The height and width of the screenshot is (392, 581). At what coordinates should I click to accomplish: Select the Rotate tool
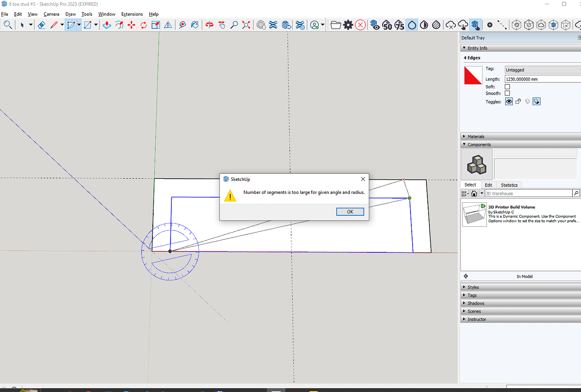click(143, 25)
